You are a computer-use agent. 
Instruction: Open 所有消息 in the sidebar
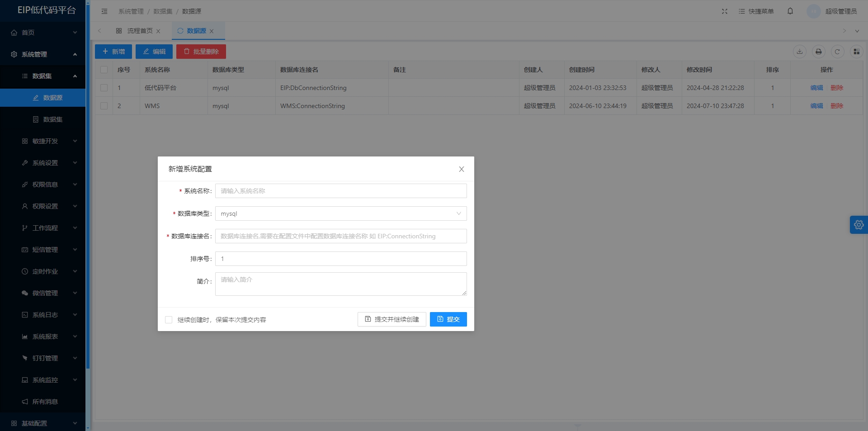click(x=43, y=402)
